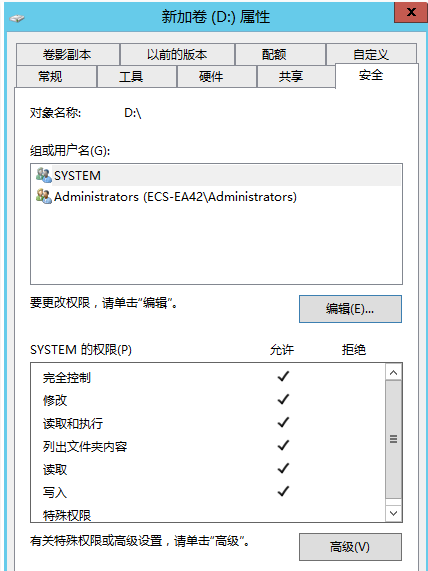Switch to the 卷影副本 tab
The image size is (428, 571).
click(67, 55)
